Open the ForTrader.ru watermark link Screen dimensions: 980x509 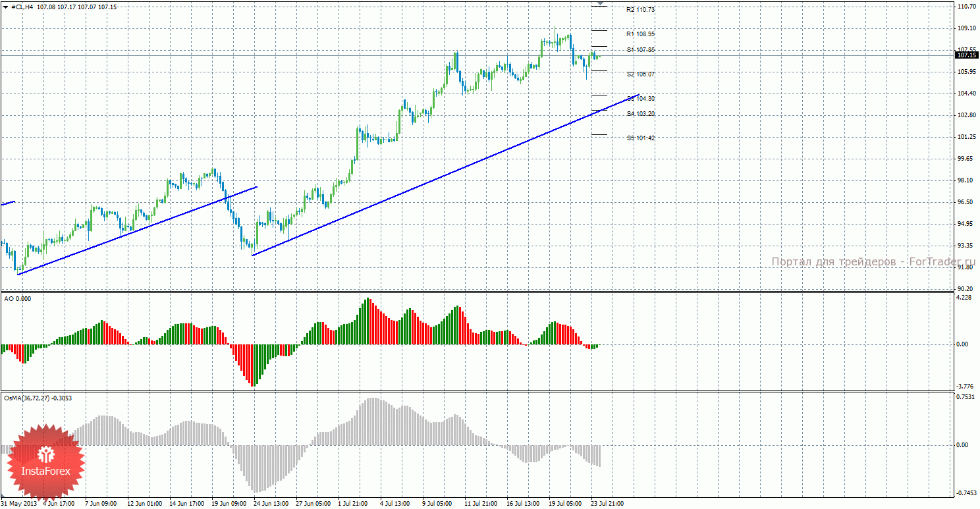[x=873, y=262]
